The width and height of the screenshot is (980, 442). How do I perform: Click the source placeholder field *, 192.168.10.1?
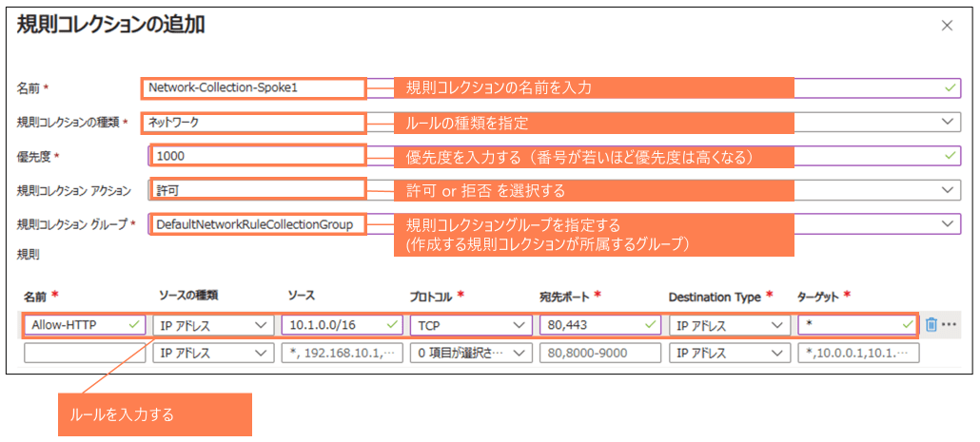343,354
